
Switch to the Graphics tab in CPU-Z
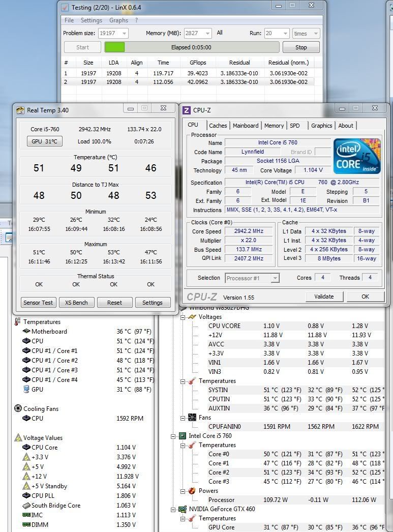point(321,126)
